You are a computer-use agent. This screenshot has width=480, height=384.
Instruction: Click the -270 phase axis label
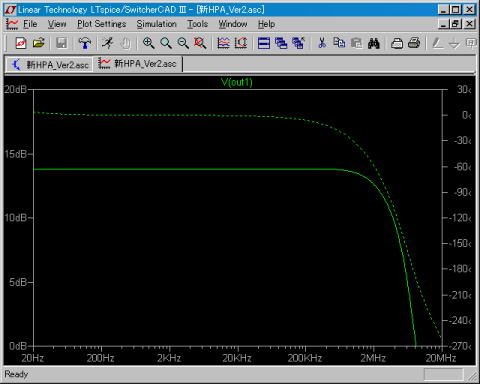[x=460, y=346]
